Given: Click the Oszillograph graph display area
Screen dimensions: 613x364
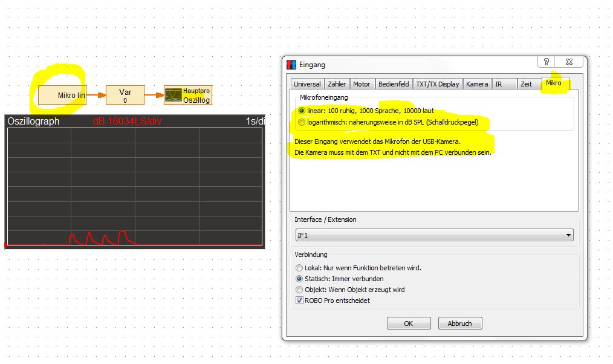Looking at the screenshot, I should point(134,186).
